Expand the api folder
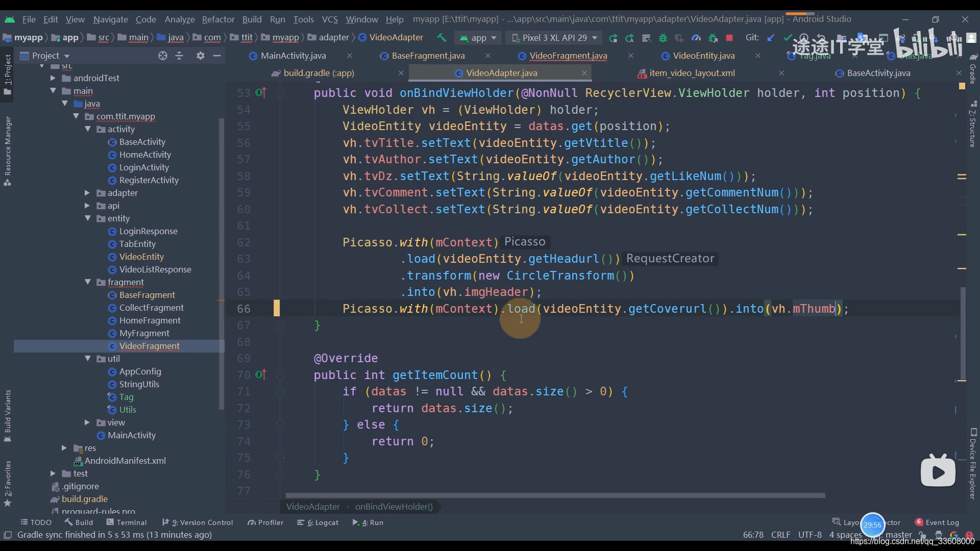This screenshot has width=980, height=551. pyautogui.click(x=87, y=206)
